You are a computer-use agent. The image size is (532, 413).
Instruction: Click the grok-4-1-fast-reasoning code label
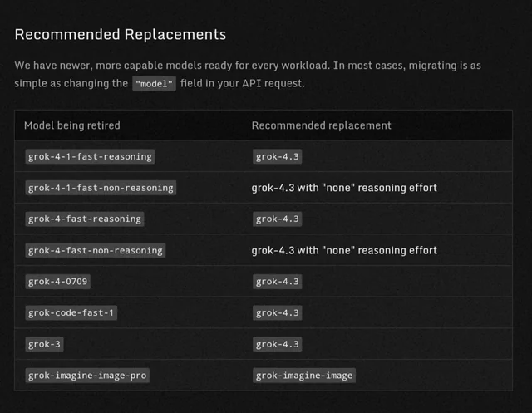coord(90,157)
